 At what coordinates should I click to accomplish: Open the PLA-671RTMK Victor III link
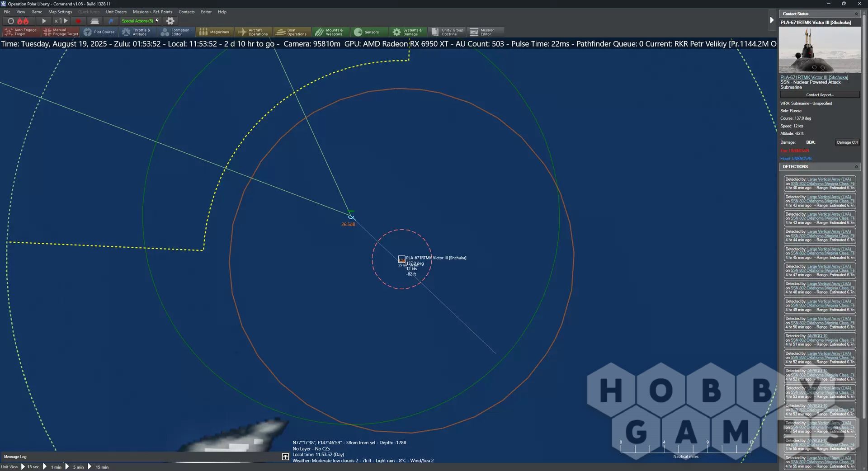tap(814, 77)
